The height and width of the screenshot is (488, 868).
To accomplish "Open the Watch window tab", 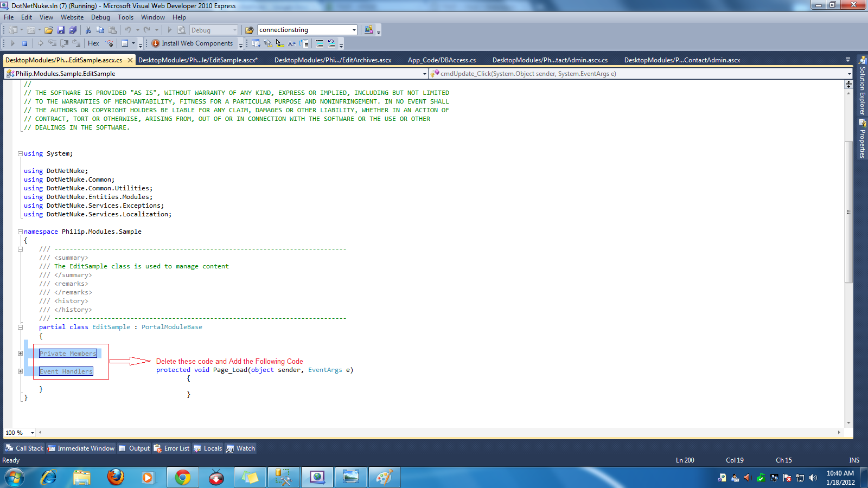I will [240, 448].
